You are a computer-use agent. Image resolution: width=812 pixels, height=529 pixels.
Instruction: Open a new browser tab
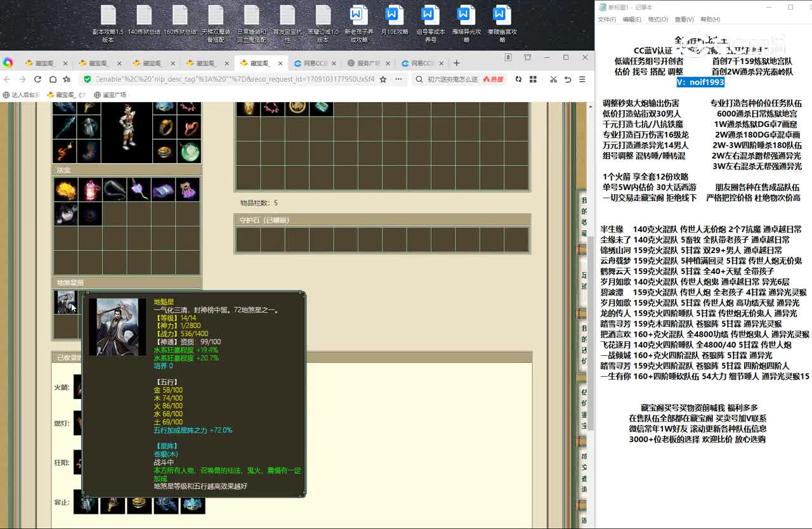(x=456, y=63)
